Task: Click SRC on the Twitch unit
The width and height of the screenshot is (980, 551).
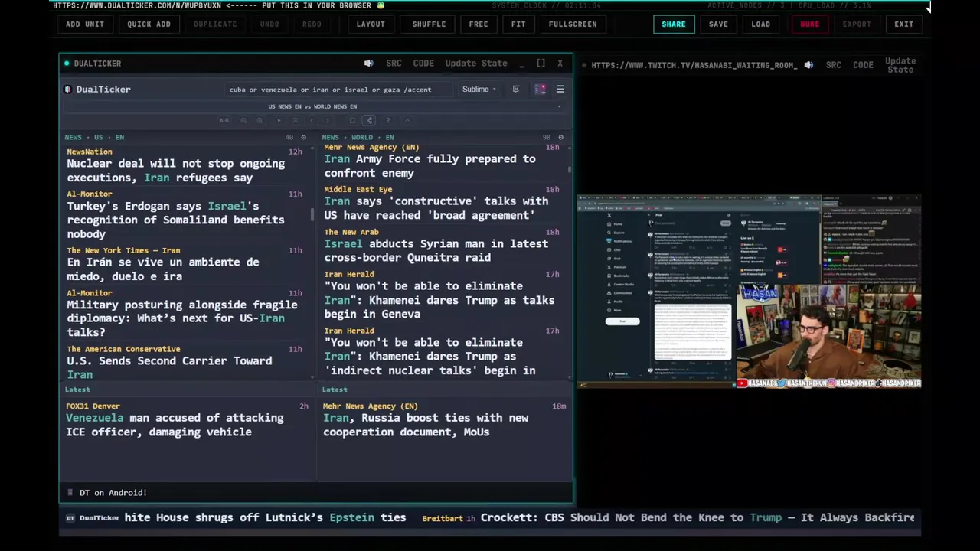Action: 834,65
